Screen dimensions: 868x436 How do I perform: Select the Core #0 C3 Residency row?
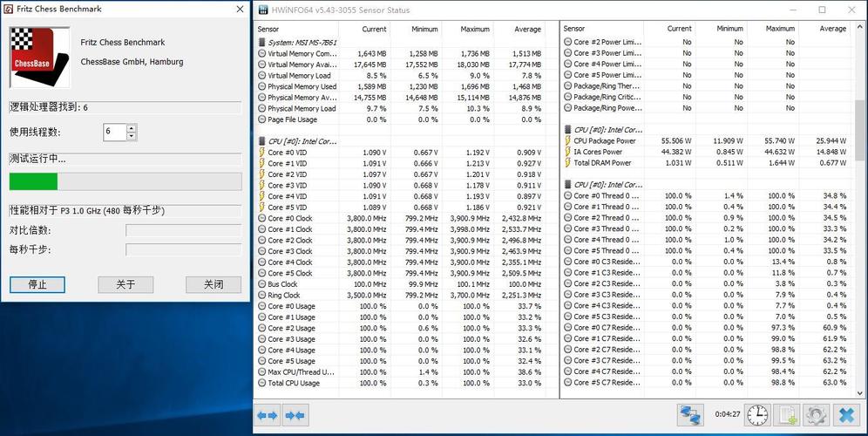coord(707,262)
